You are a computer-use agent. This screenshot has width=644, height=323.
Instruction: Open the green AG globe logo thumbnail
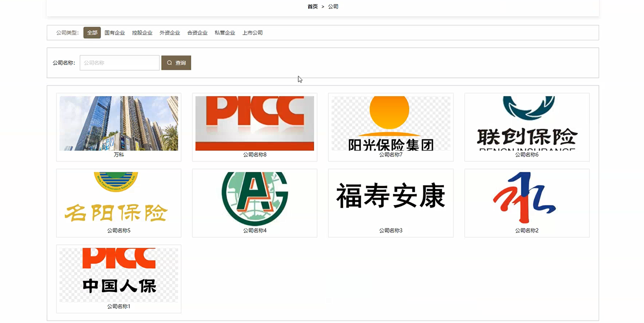click(x=254, y=199)
